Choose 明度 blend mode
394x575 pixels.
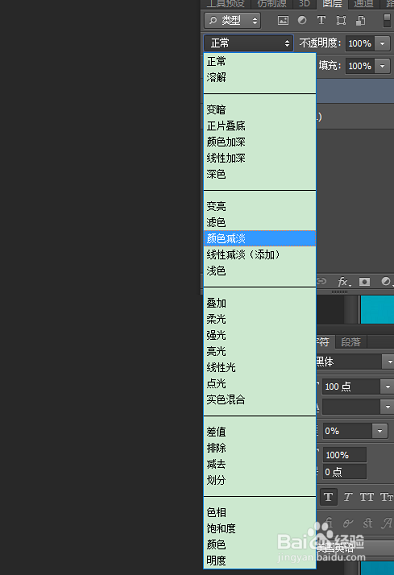pyautogui.click(x=260, y=561)
